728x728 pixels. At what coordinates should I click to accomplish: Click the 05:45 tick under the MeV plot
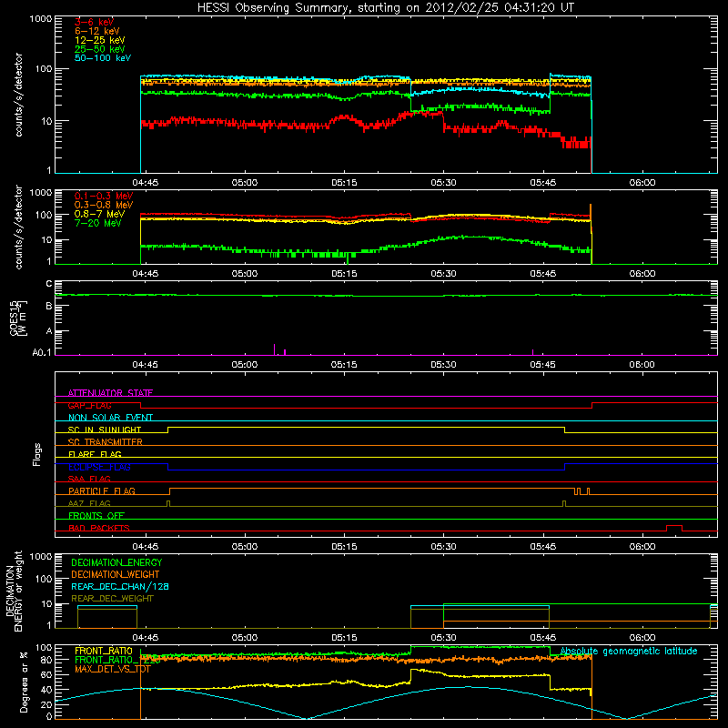(x=542, y=274)
